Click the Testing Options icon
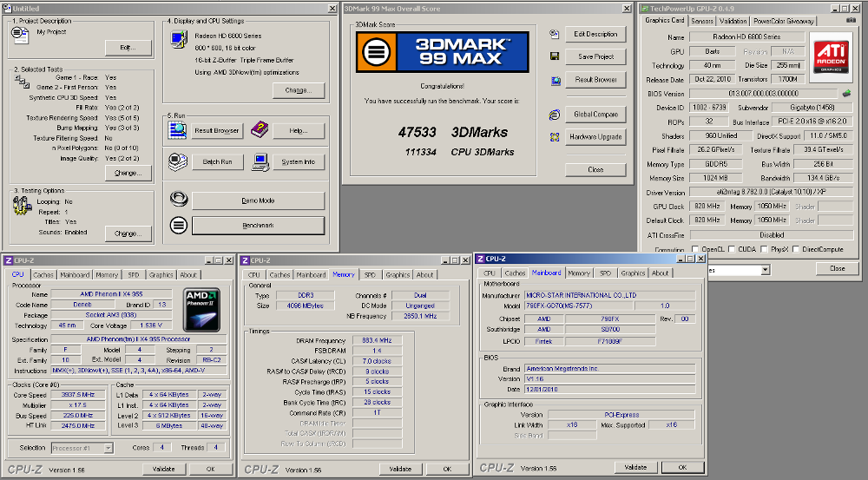The height and width of the screenshot is (480, 868). [22, 205]
